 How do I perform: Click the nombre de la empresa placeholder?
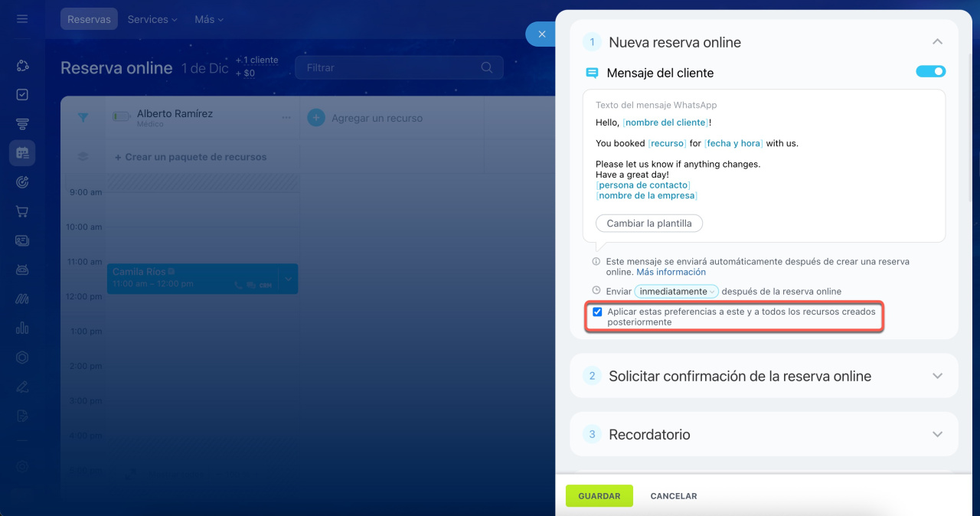(x=646, y=195)
